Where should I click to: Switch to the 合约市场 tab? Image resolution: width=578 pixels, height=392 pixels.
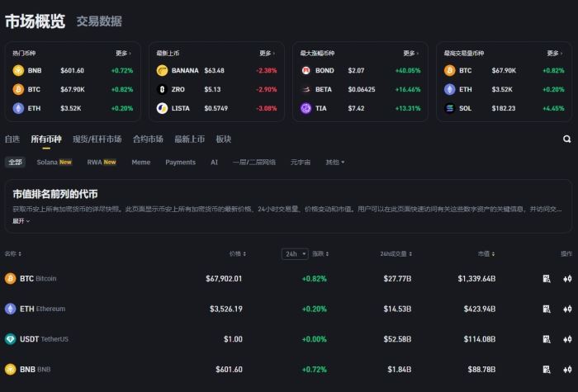click(x=148, y=139)
